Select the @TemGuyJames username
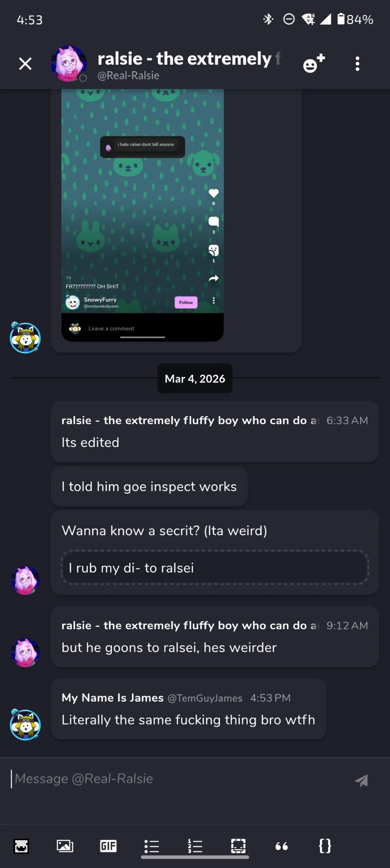The width and height of the screenshot is (390, 868). pos(205,698)
